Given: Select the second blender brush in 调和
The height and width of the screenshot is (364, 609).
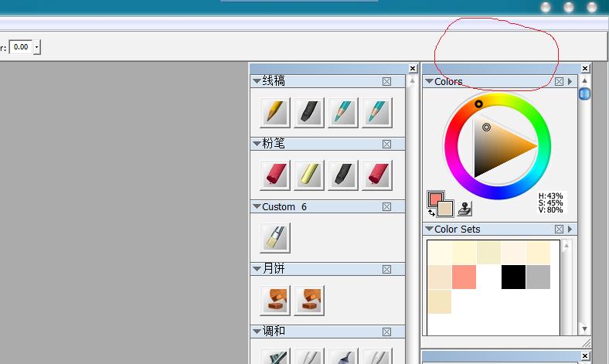Looking at the screenshot, I should click(309, 356).
